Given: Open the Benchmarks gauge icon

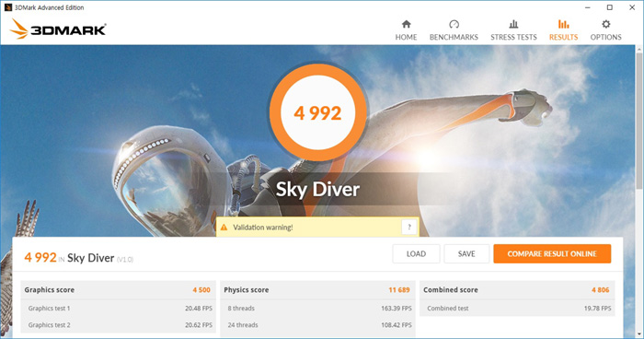Looking at the screenshot, I should click(454, 24).
